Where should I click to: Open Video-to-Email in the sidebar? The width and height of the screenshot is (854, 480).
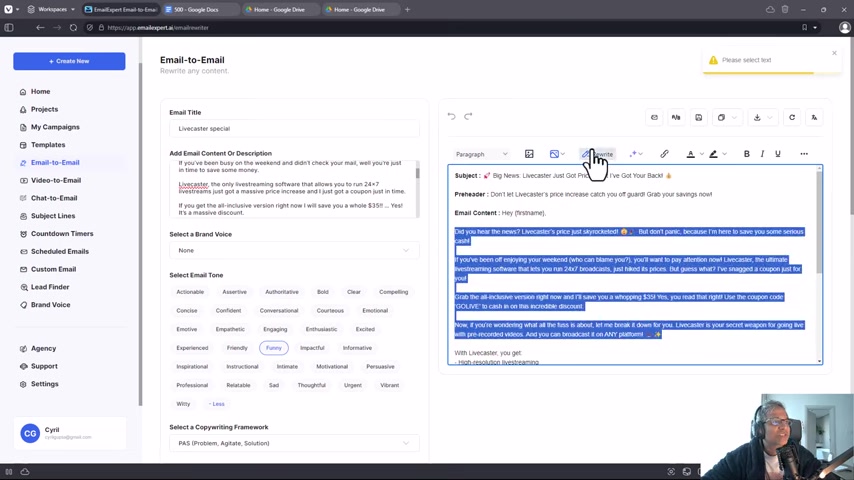(56, 180)
